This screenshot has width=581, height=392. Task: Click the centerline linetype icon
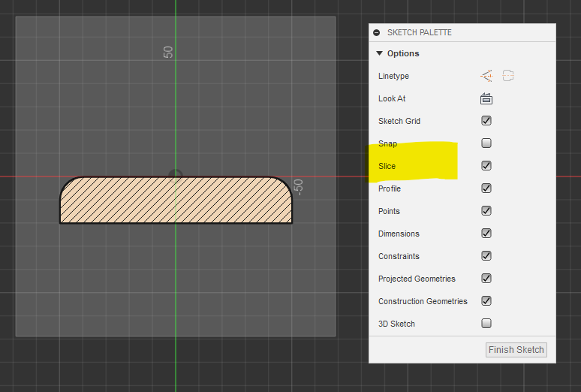coord(509,76)
